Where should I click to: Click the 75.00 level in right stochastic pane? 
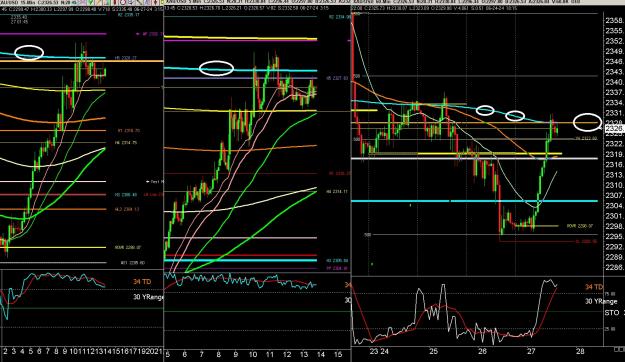pyautogui.click(x=610, y=294)
